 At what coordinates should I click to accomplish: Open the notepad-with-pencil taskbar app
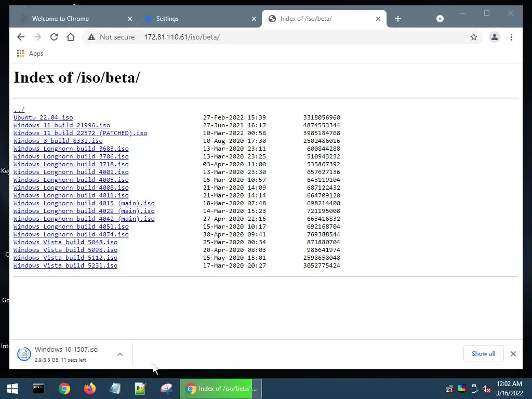[x=140, y=389]
